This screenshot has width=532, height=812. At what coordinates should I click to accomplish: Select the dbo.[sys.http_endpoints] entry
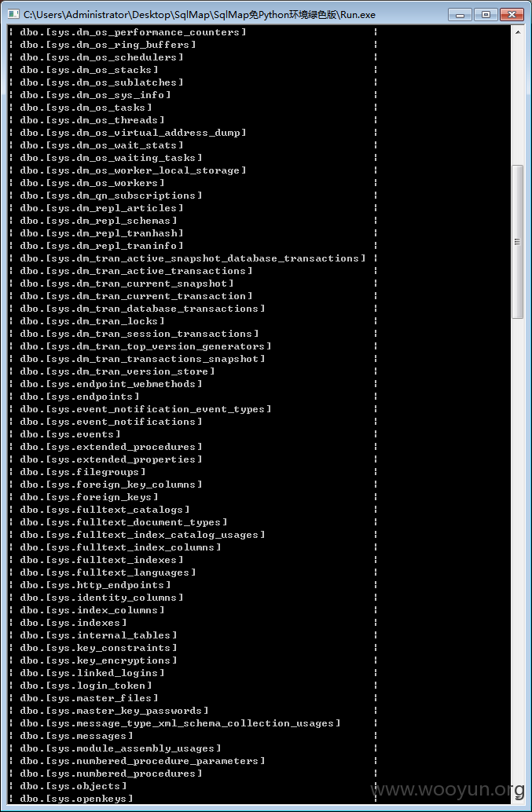(x=95, y=585)
